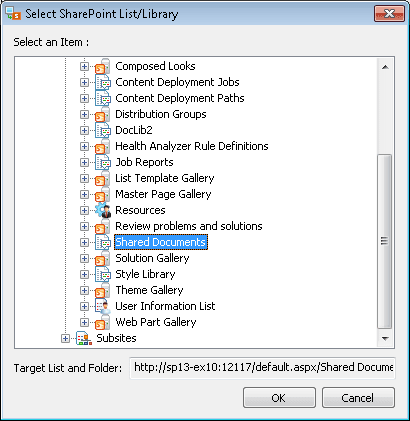Screen dimensions: 410x421
Task: Select the Content Deployment Paths item
Action: tap(180, 98)
